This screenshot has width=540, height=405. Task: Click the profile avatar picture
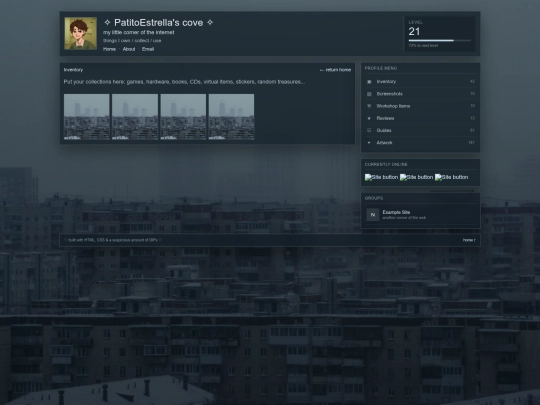[81, 33]
